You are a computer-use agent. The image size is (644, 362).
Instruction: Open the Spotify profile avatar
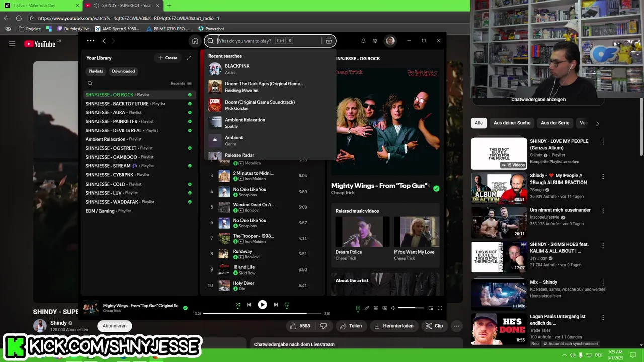[x=390, y=41]
